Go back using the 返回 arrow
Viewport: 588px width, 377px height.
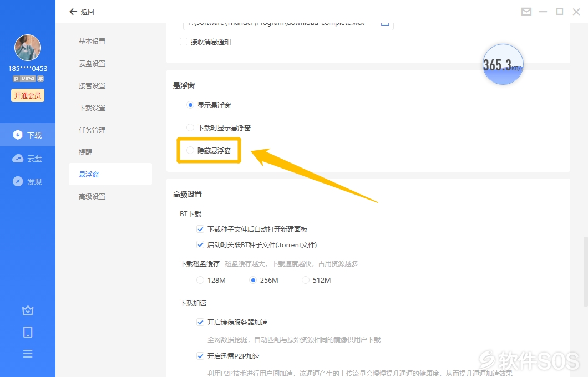[x=73, y=12]
